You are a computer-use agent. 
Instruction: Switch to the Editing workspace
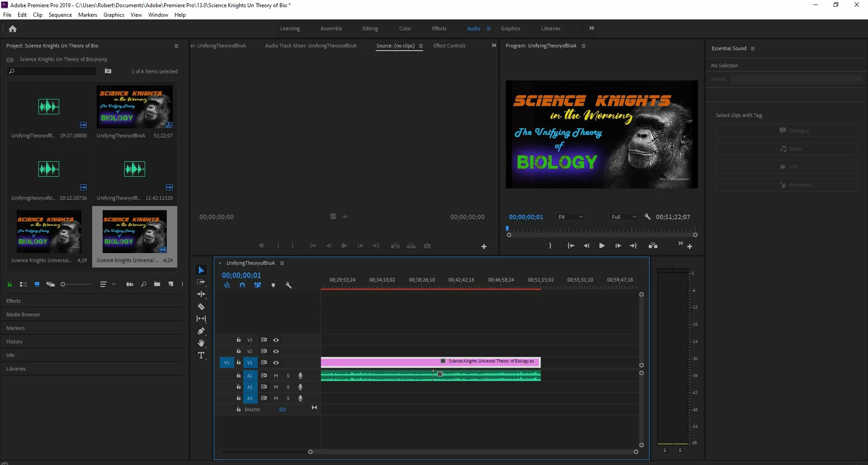click(x=370, y=28)
